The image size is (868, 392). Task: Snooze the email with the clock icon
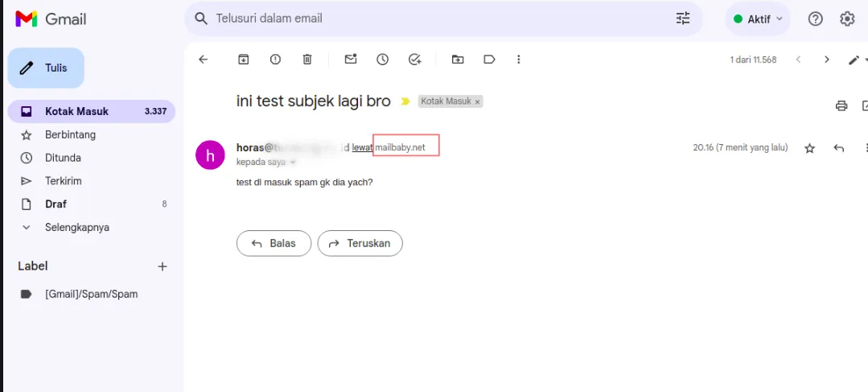[383, 60]
